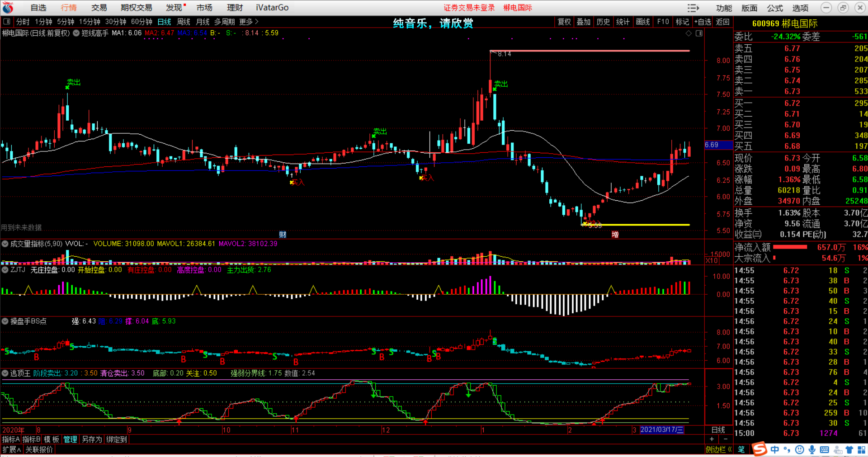
Task: Click the 大宗流入 red flow bar
Action: tap(774, 258)
